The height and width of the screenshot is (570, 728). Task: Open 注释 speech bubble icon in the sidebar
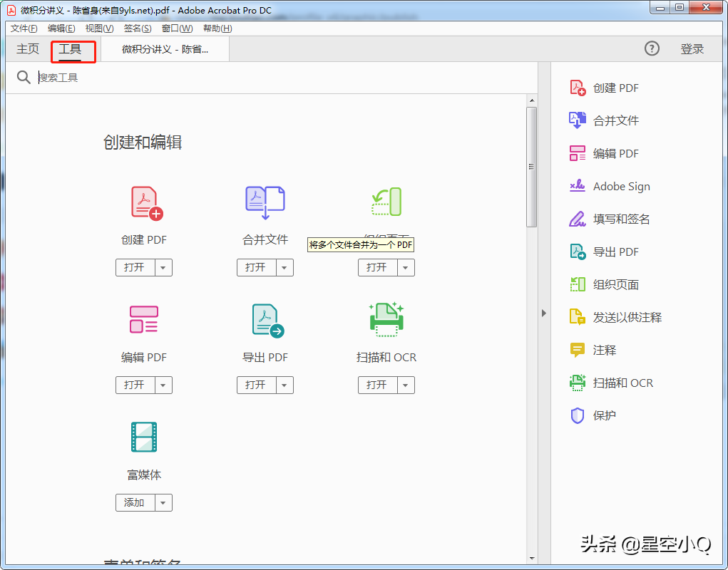[x=578, y=350]
